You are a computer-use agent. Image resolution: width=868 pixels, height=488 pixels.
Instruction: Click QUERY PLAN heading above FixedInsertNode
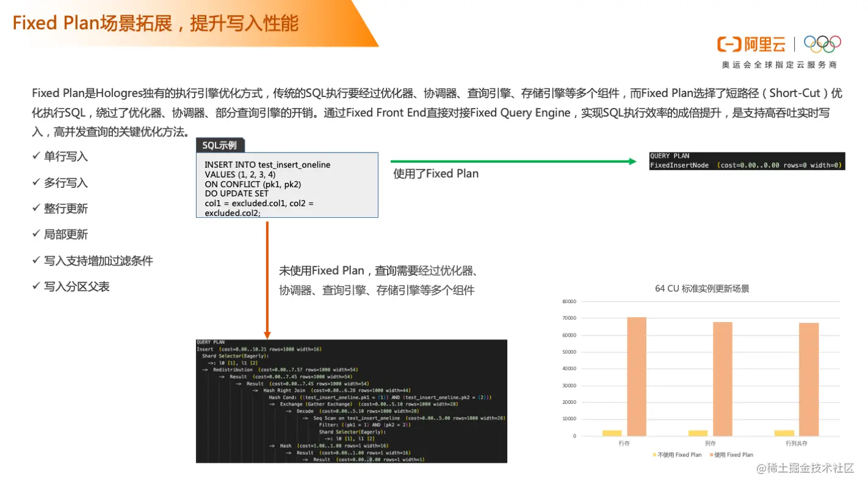coord(670,156)
